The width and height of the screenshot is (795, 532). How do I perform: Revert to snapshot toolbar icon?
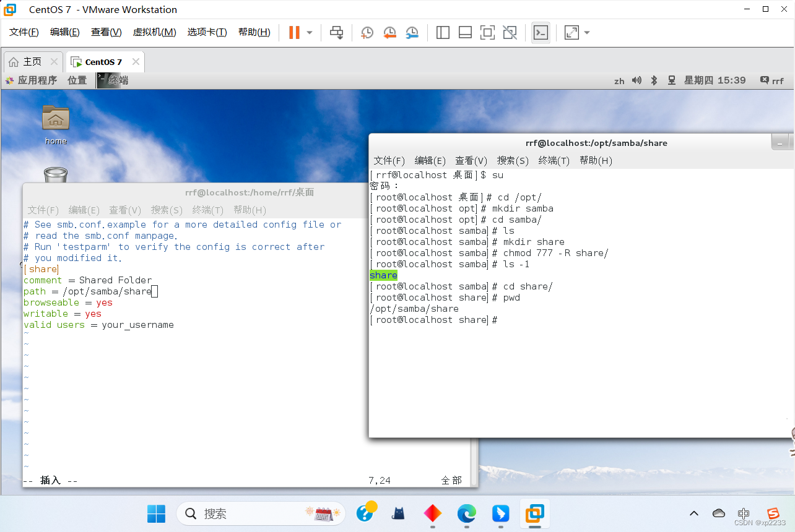389,33
